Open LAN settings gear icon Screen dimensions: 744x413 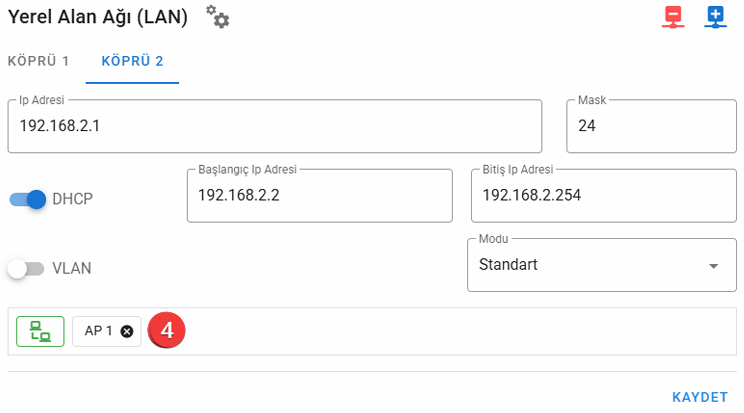click(x=217, y=17)
